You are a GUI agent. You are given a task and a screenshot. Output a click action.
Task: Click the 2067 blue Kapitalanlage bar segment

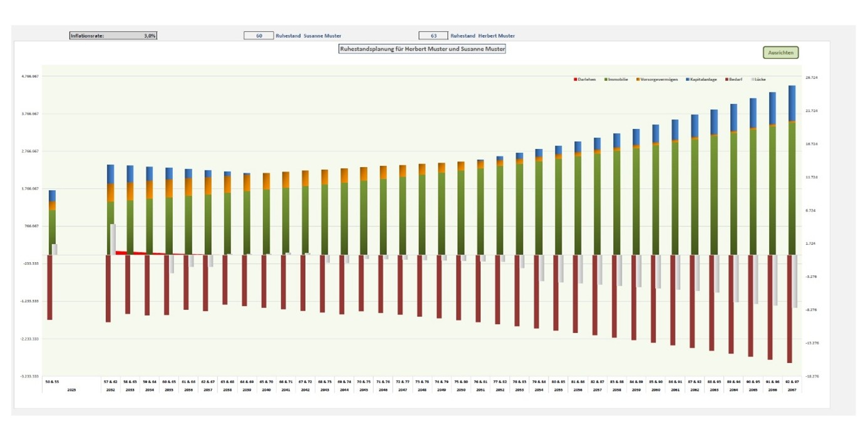click(x=792, y=103)
